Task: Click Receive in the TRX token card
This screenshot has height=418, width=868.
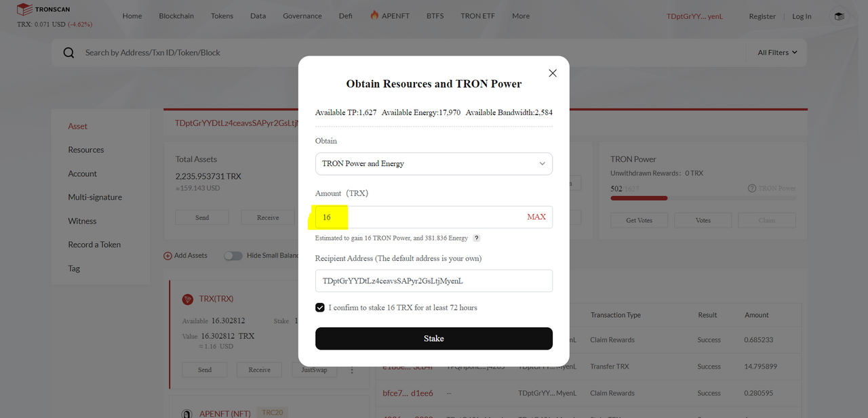Action: [260, 370]
